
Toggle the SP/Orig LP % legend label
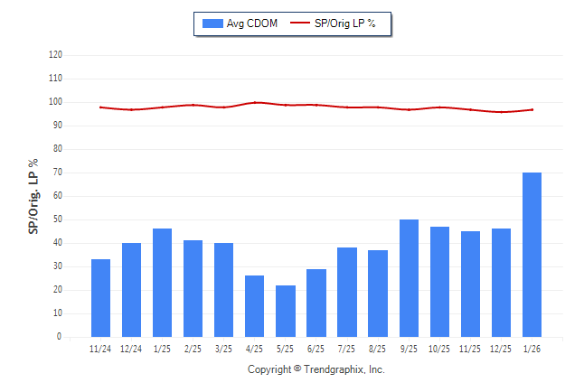[344, 23]
